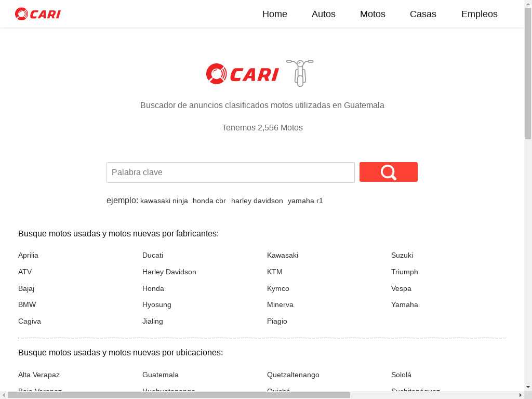Click the 'Busque motos... por ubicaciones' heading
The image size is (532, 399).
(121, 353)
